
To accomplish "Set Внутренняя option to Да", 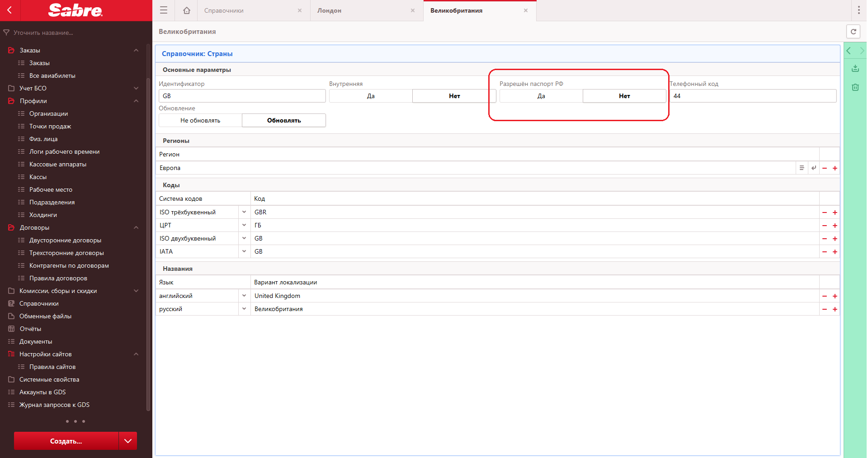I will point(371,96).
